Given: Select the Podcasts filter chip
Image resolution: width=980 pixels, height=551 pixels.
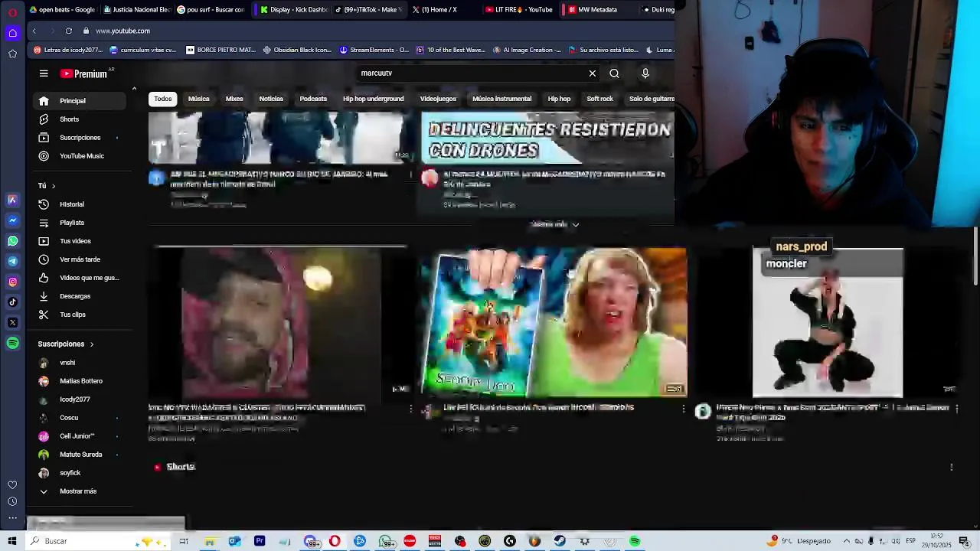Looking at the screenshot, I should click(313, 99).
